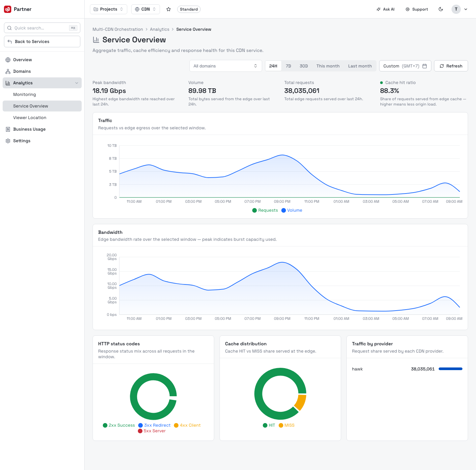
Task: Click the magnifier icon in Quick search
Action: pos(10,28)
